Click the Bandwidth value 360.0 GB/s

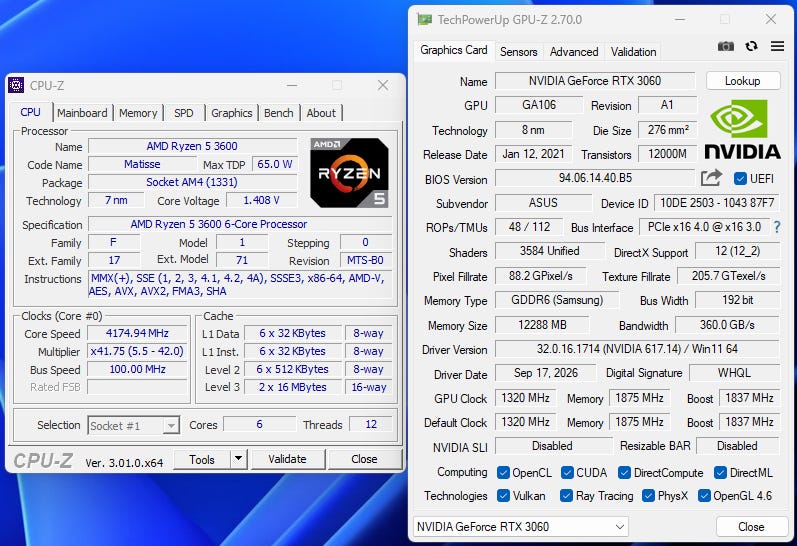pos(727,325)
